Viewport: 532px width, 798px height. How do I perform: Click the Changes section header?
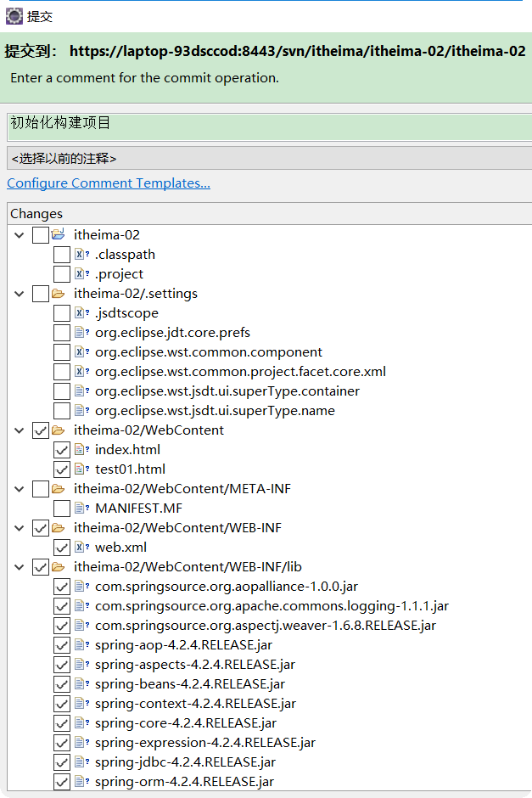pos(270,214)
